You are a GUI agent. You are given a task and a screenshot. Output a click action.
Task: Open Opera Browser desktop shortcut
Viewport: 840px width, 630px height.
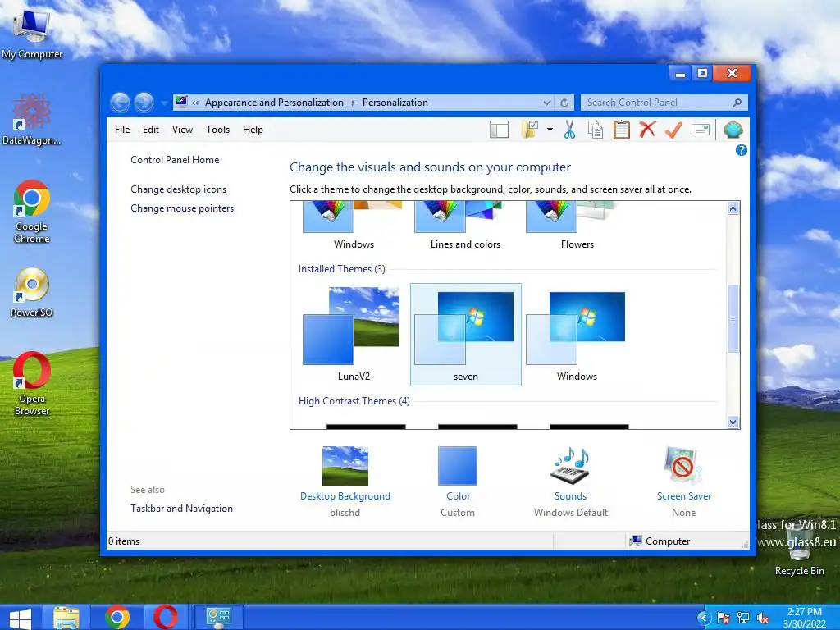(x=32, y=384)
